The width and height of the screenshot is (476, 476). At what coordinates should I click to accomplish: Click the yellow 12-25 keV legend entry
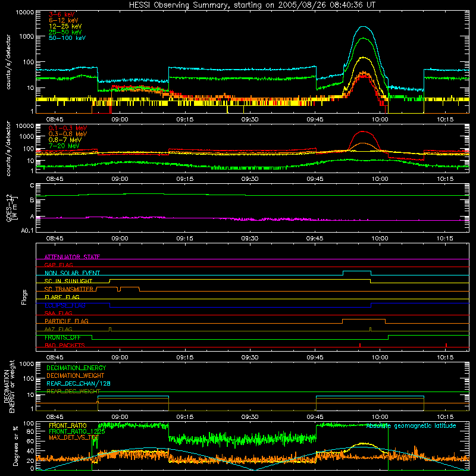pos(65,26)
